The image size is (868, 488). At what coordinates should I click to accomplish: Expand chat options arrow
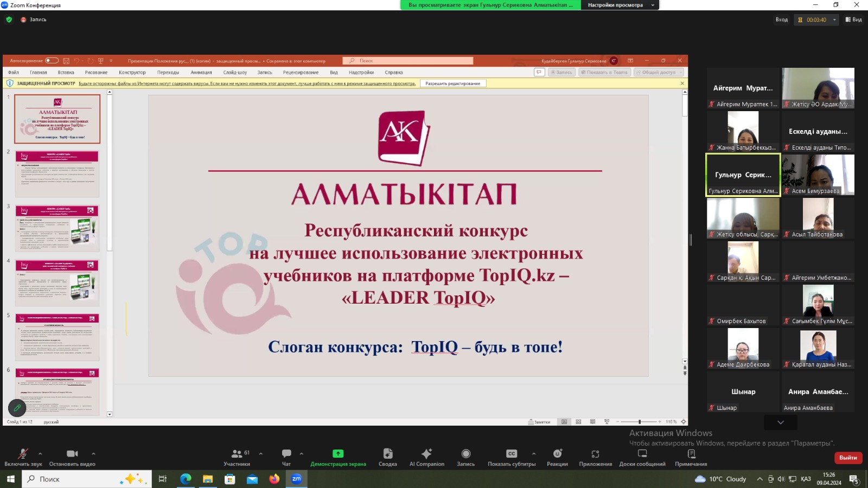[302, 454]
